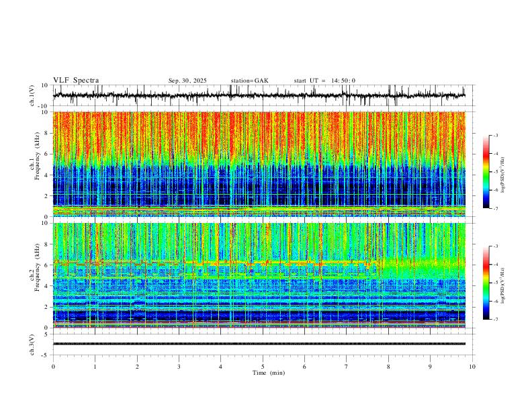Click the "5" tick on ch.3(V) axis
The width and height of the screenshot is (532, 411).
[x=46, y=334]
